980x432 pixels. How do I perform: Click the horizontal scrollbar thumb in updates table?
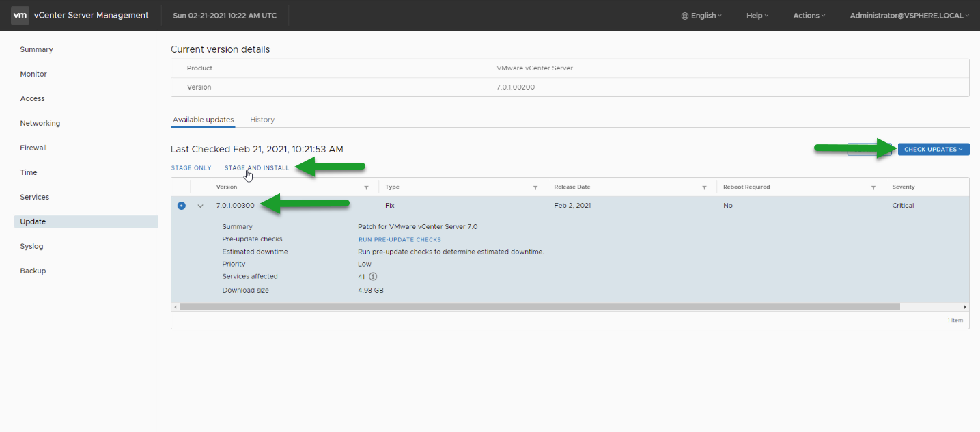point(540,308)
